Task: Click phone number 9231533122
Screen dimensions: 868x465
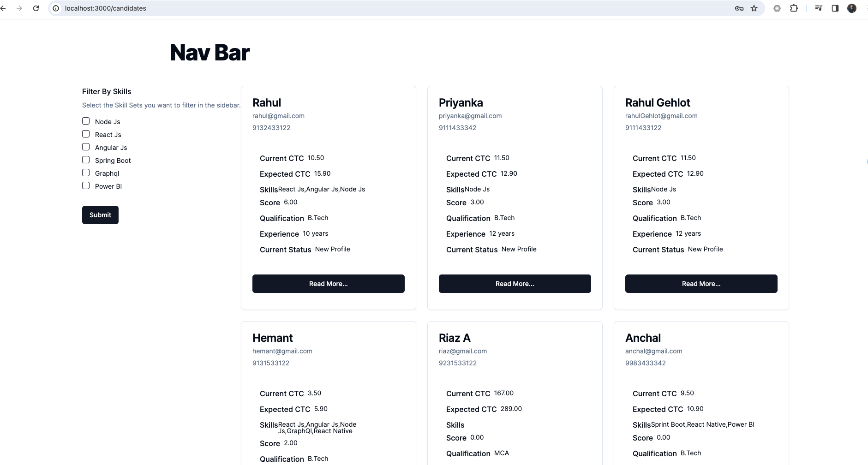Action: pyautogui.click(x=458, y=363)
